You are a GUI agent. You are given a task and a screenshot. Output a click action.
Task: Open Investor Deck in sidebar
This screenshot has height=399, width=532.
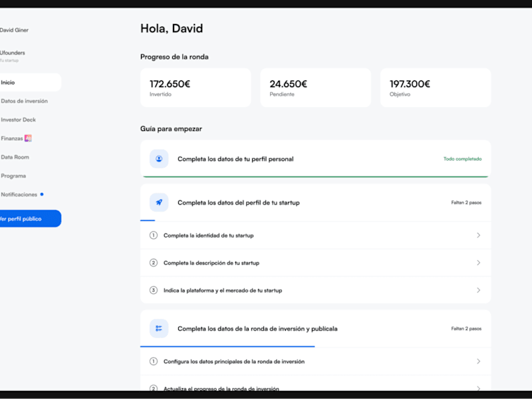coord(19,120)
